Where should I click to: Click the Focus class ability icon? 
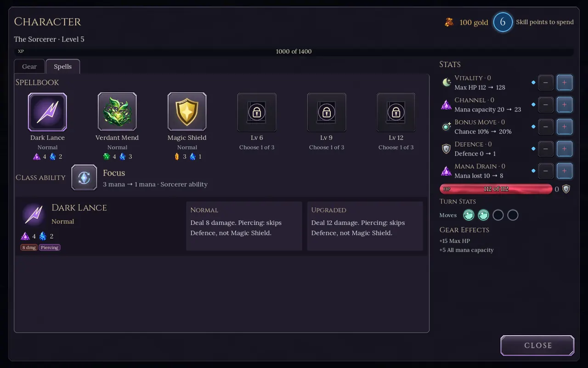tap(84, 178)
